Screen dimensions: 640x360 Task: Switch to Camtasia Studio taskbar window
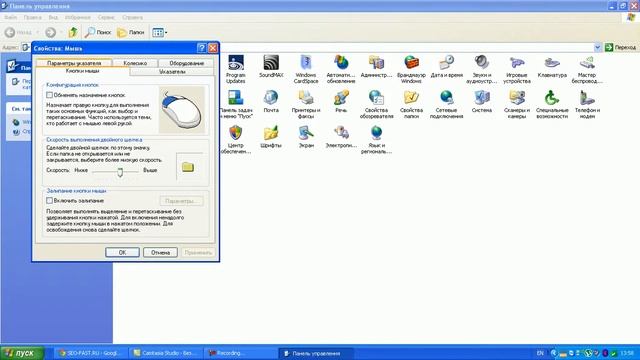click(166, 353)
